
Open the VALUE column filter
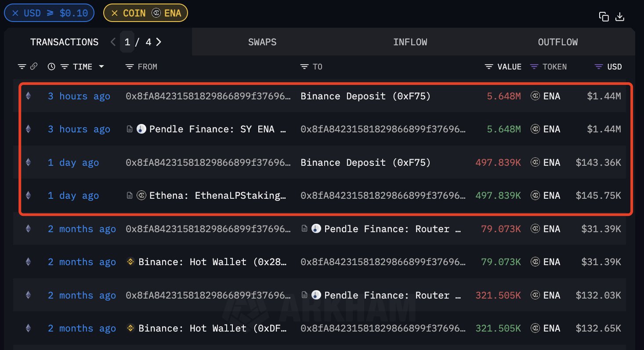(489, 67)
